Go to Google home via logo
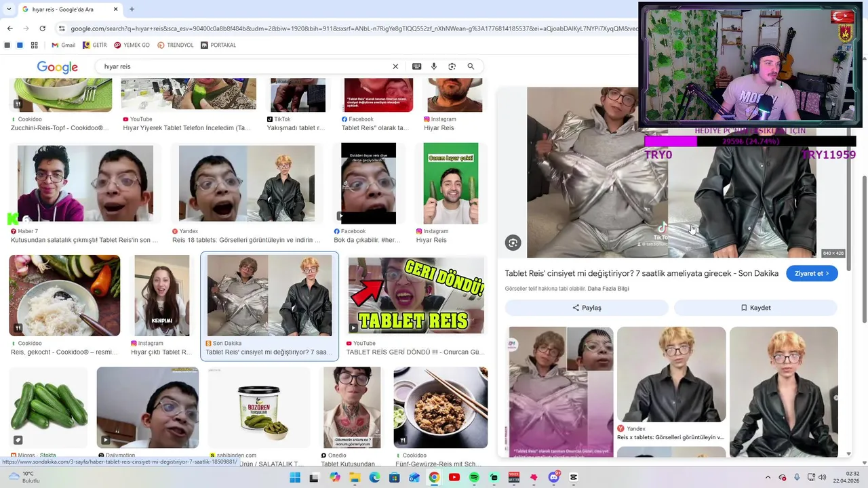The image size is (868, 488). coord(57,66)
